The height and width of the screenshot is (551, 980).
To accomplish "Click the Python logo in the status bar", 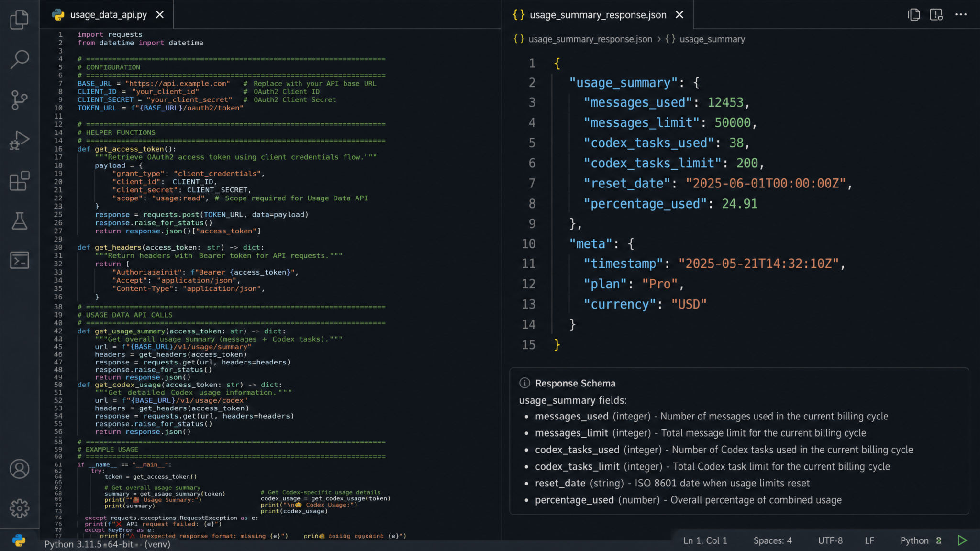I will click(x=19, y=540).
